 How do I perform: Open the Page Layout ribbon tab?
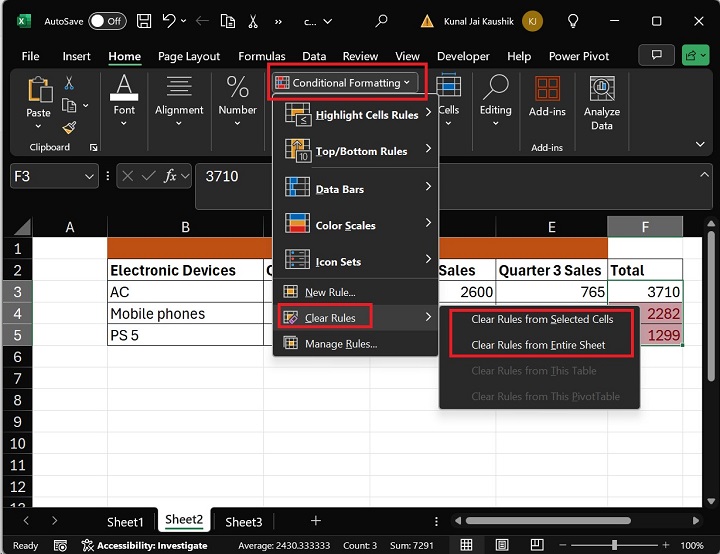tap(190, 57)
